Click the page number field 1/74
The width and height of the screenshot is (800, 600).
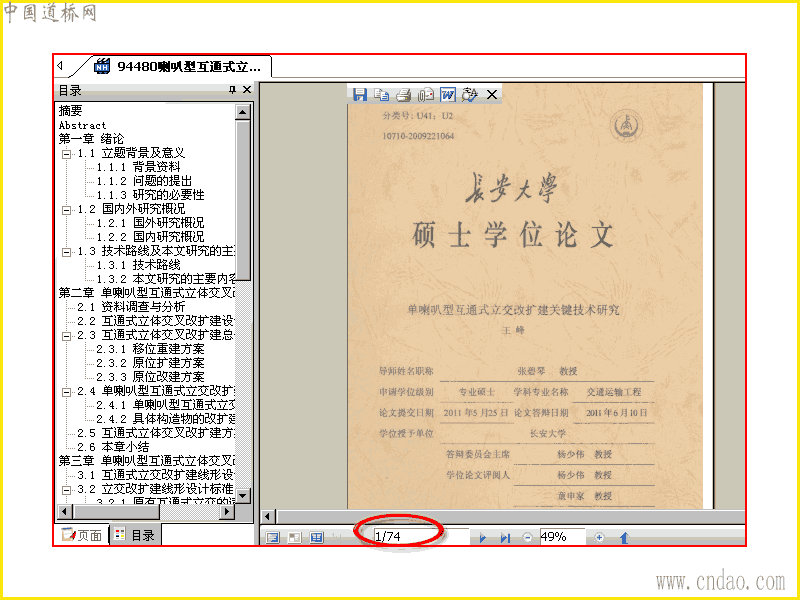421,537
